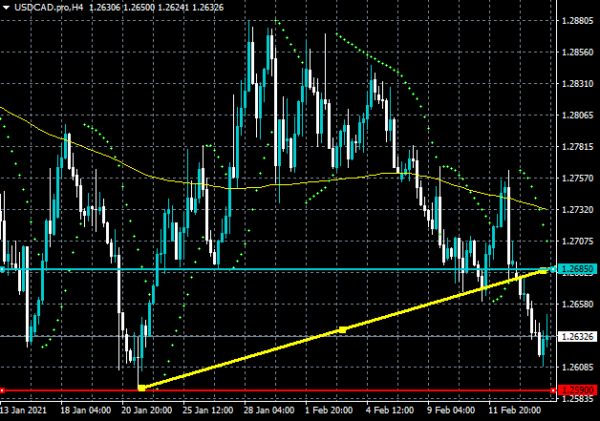Image resolution: width=600 pixels, height=421 pixels.
Task: Click the red horizontal line's right end handle
Action: (553, 390)
